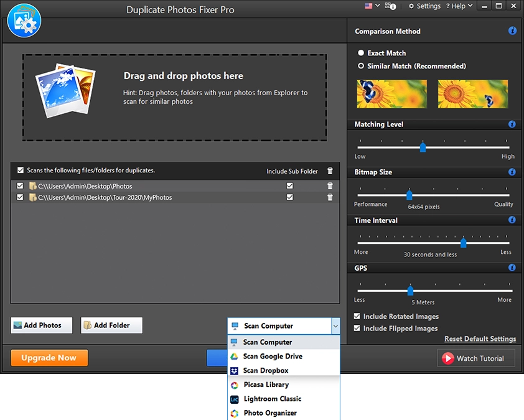Screen dimensions: 524x420
Task: Click the Watch Tutorial play icon
Action: 448,358
